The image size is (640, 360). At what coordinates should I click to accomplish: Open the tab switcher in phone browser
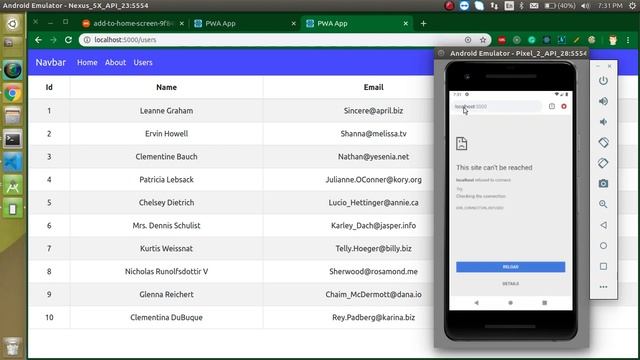(x=552, y=106)
